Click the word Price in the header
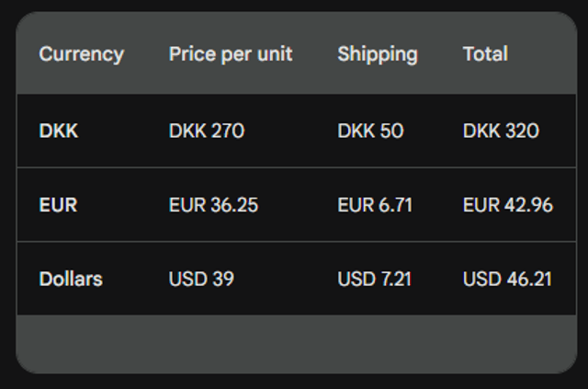This screenshot has height=389, width=588. 190,54
